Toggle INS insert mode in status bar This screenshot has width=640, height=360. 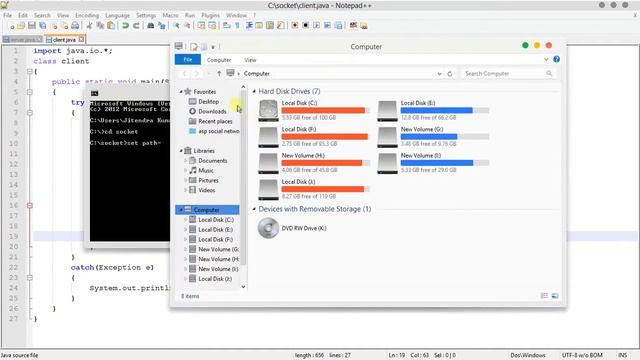(622, 355)
